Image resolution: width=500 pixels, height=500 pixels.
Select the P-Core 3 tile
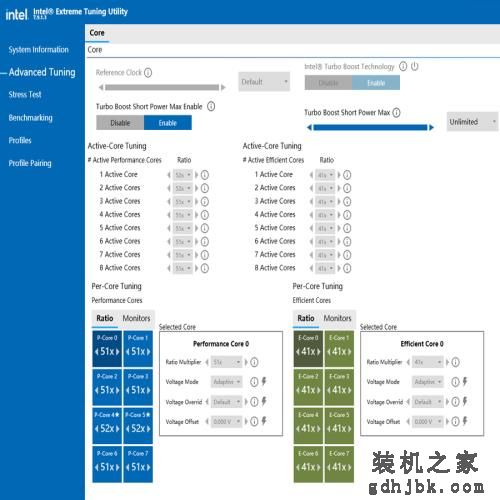tap(138, 387)
